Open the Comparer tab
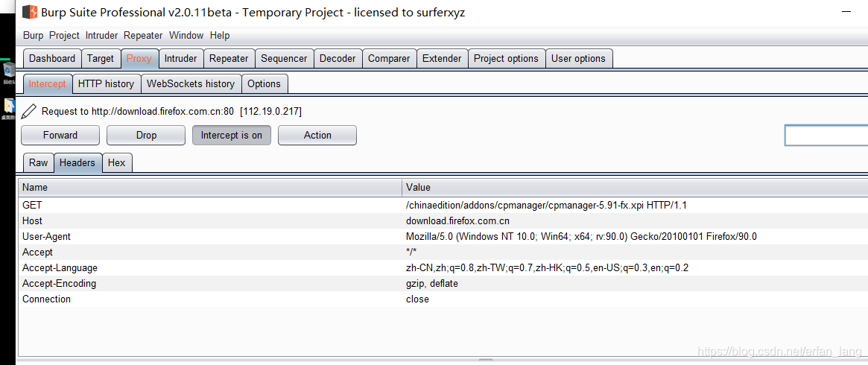This screenshot has height=365, width=868. 389,59
